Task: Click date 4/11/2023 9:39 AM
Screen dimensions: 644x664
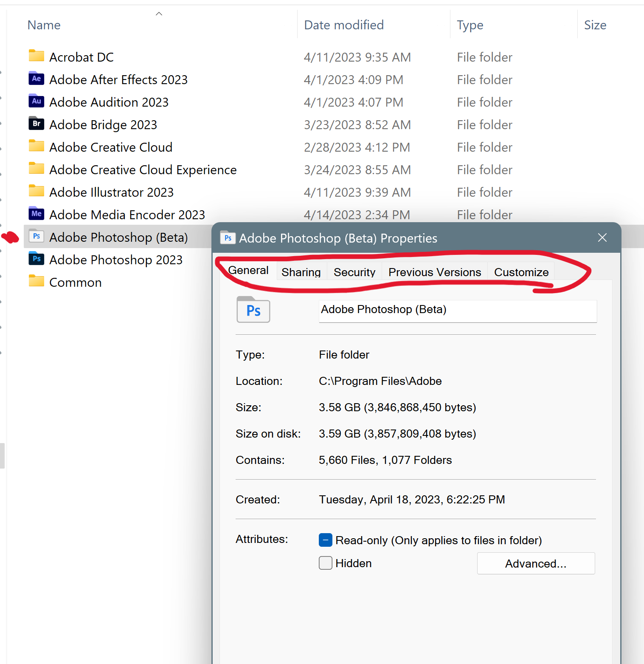Action: click(x=357, y=192)
